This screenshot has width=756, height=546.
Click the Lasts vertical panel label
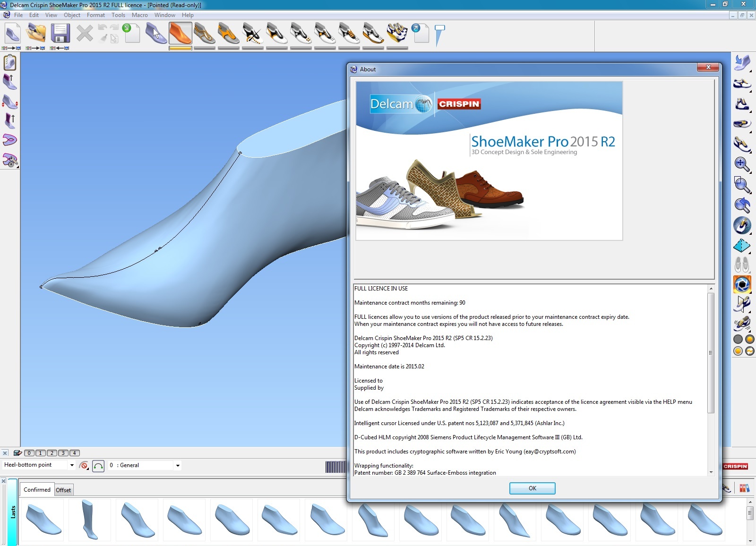pos(13,512)
